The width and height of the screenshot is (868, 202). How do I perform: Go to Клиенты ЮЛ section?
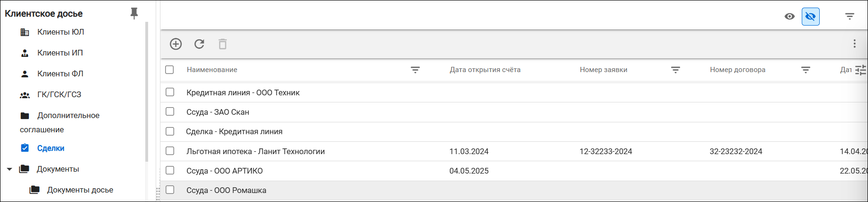point(61,32)
